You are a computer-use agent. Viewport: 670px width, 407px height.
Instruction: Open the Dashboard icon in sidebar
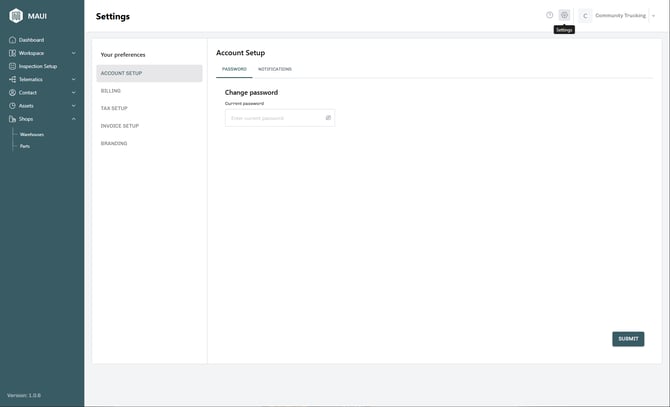click(12, 40)
